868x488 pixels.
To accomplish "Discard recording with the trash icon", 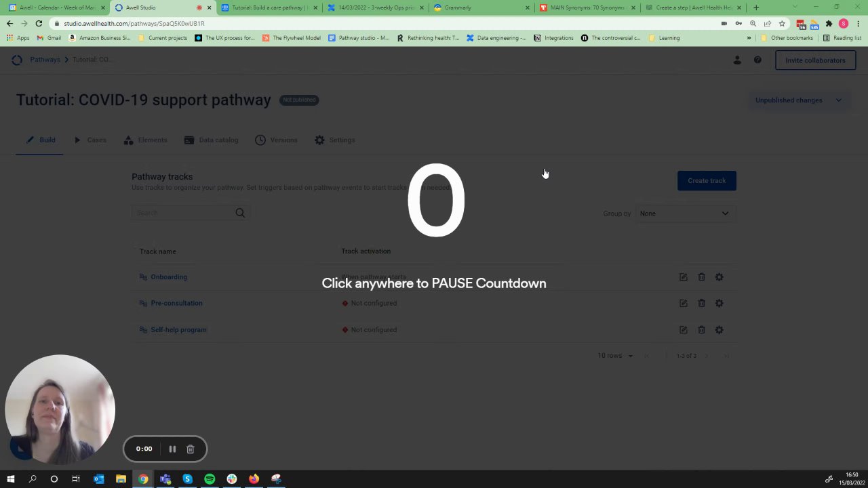I will [191, 449].
